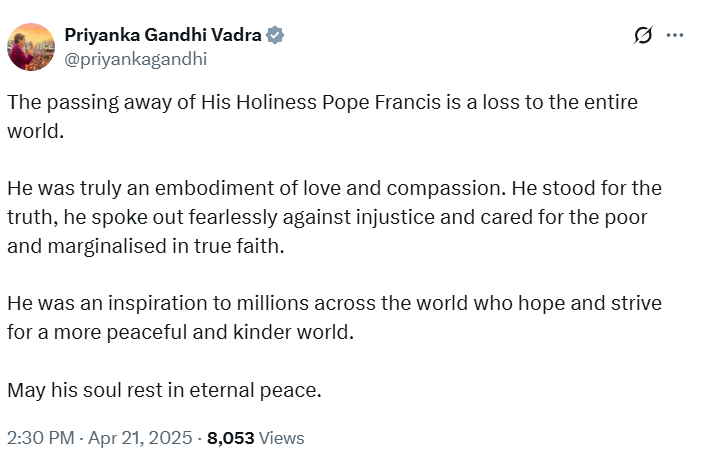Open the Grok explain-post icon
The height and width of the screenshot is (458, 701).
click(644, 35)
